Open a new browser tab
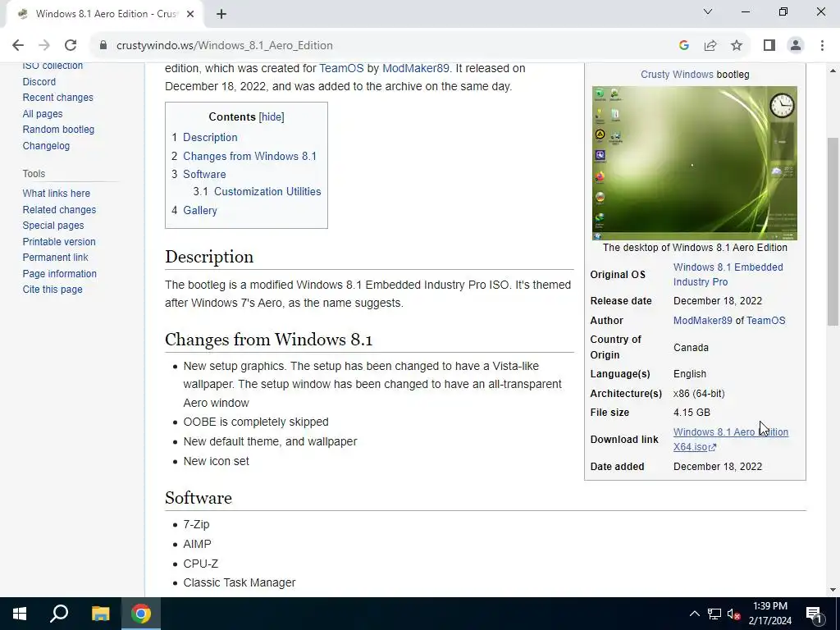The height and width of the screenshot is (630, 840). point(221,14)
